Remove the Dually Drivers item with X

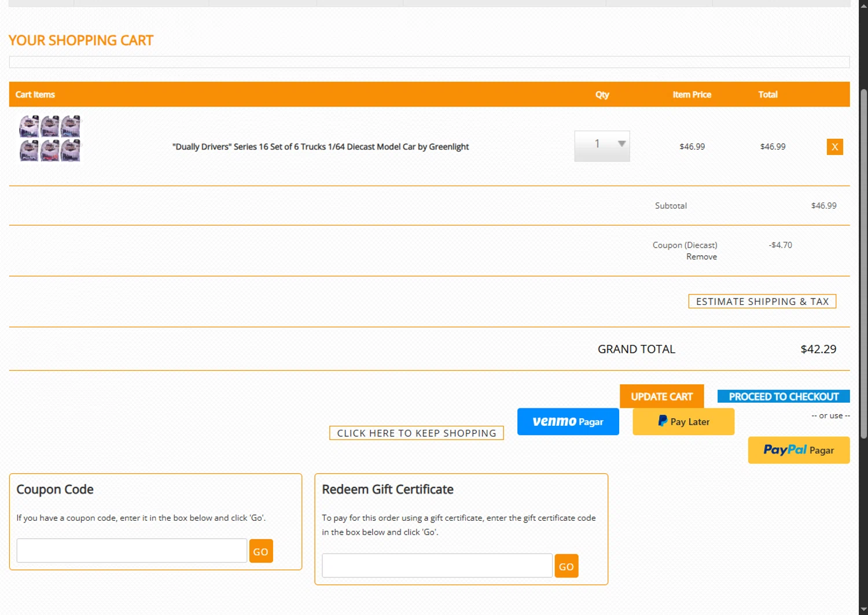834,147
